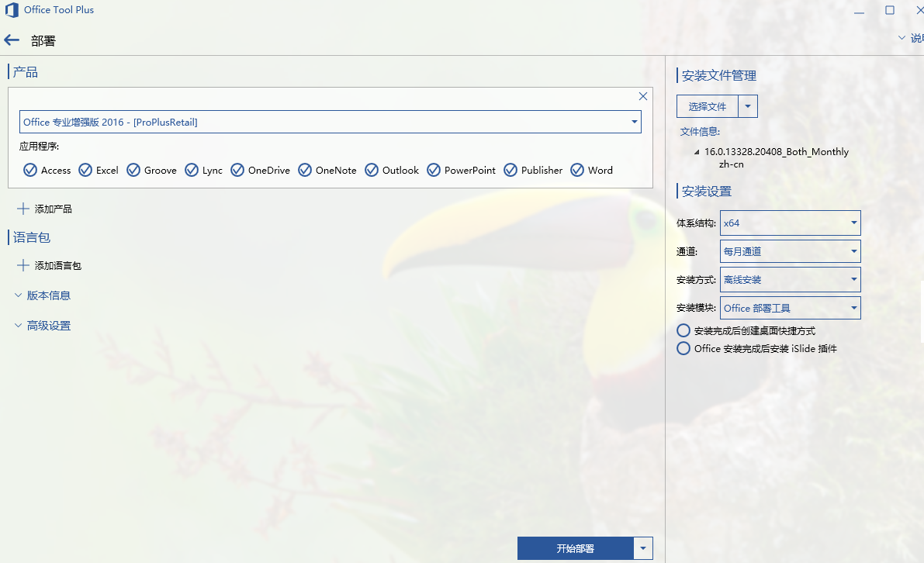Image resolution: width=924 pixels, height=563 pixels.
Task: Click the plus icon for 添加产品
Action: point(23,209)
